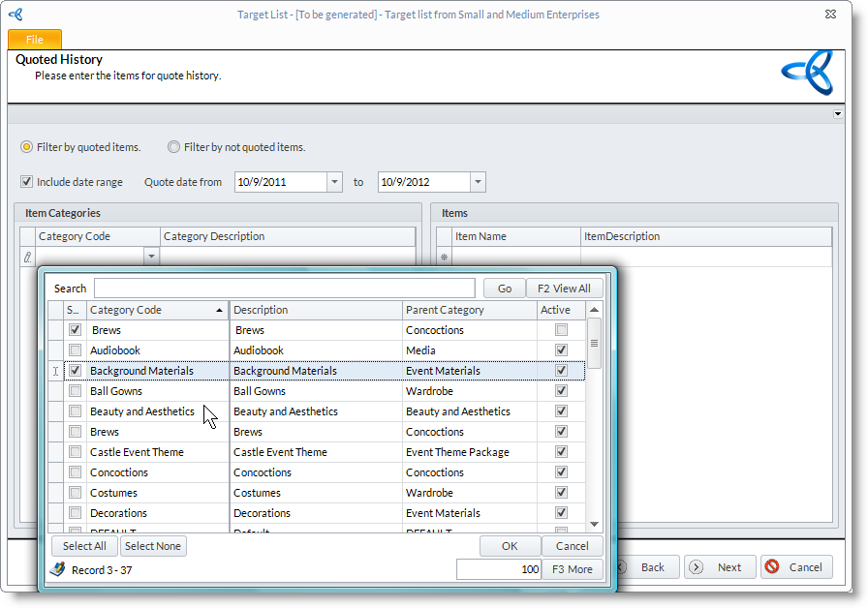
Task: Close the Target List window
Action: pyautogui.click(x=830, y=15)
